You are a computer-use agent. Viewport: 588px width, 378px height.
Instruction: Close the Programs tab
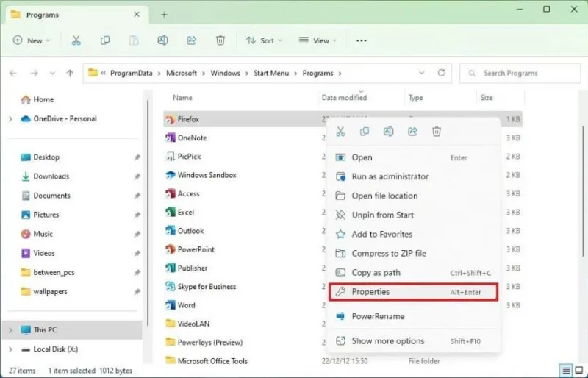click(x=137, y=14)
